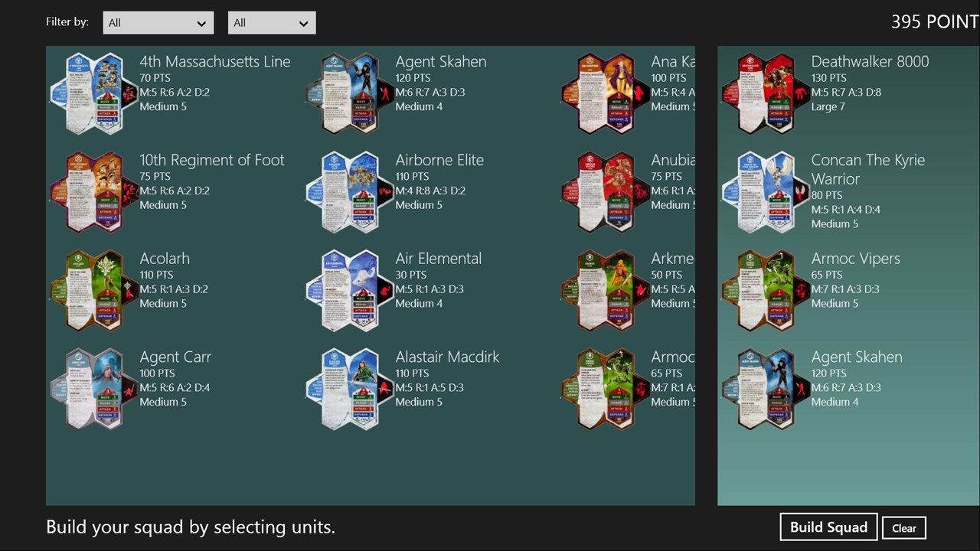Screen dimensions: 980x551
Task: Pick the 10th Regiment of Foot card
Action: 94,192
